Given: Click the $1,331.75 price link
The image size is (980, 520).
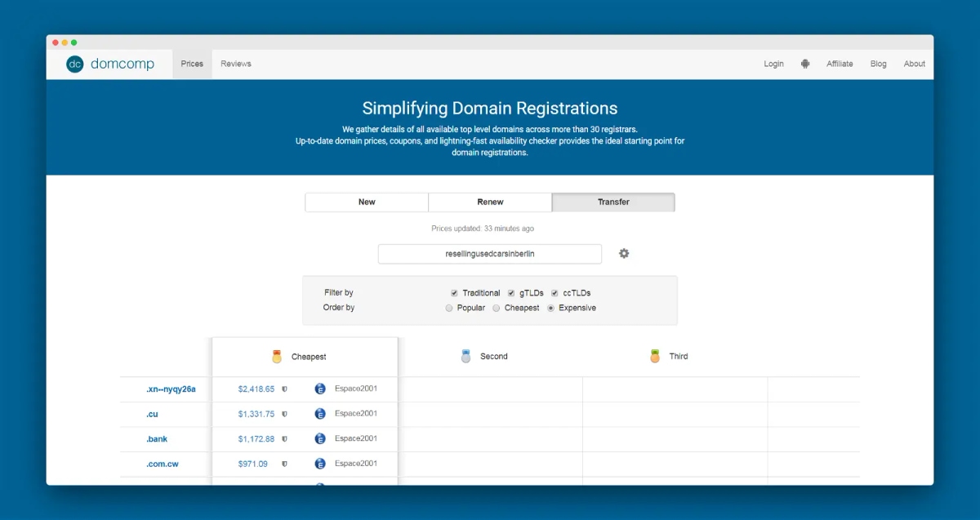Looking at the screenshot, I should [256, 414].
